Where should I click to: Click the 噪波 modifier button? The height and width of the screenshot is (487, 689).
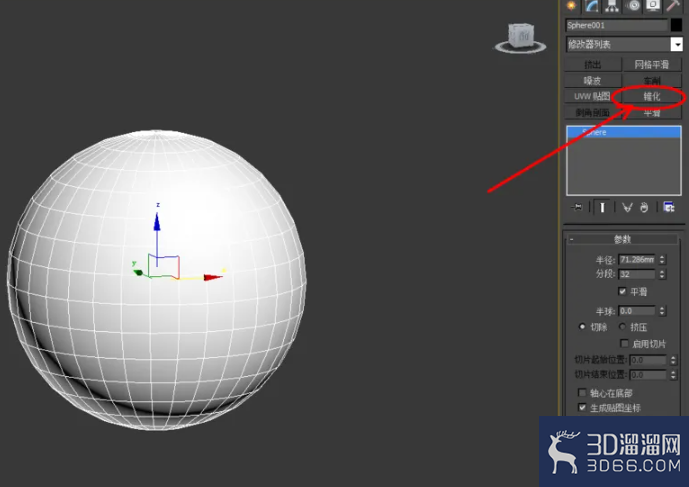593,81
